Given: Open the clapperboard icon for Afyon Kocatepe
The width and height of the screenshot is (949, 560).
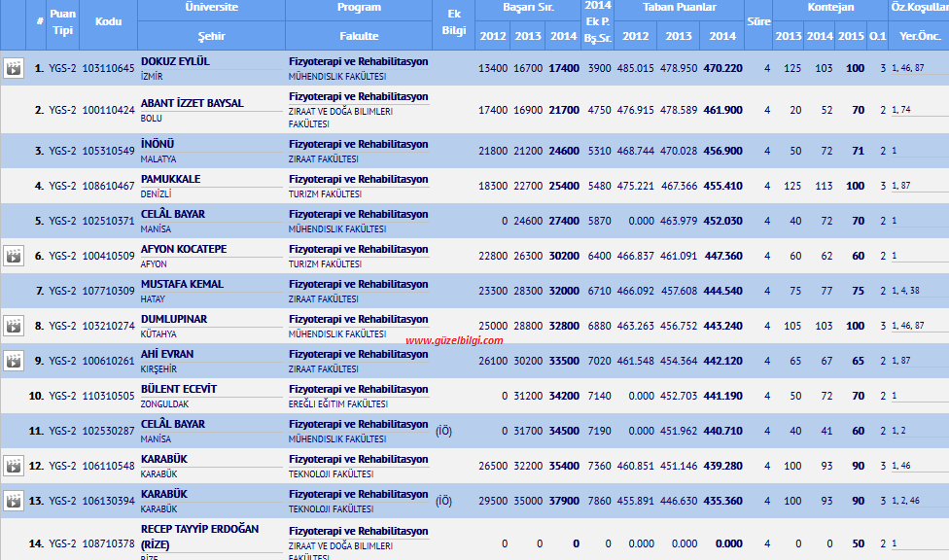Looking at the screenshot, I should tap(14, 257).
